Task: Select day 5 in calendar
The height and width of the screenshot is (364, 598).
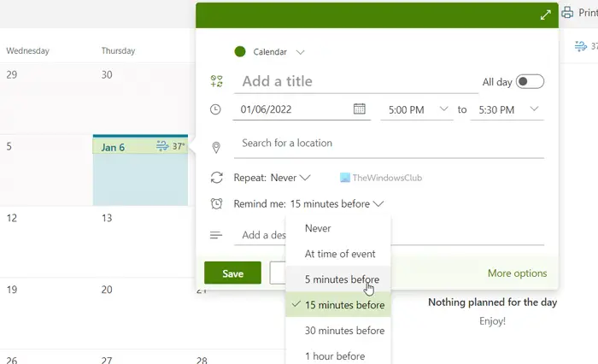Action: pos(9,146)
